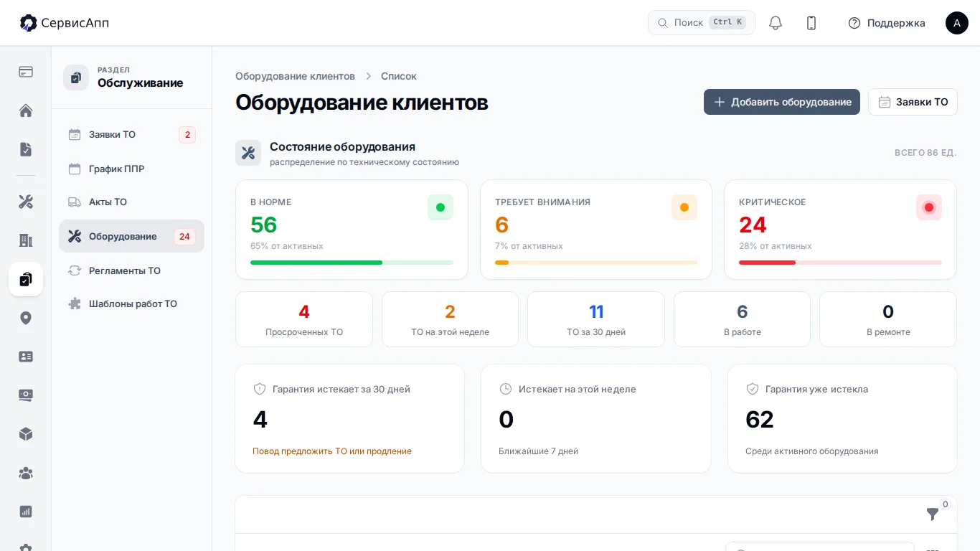Open the credit card icon in left rail

pyautogui.click(x=26, y=72)
